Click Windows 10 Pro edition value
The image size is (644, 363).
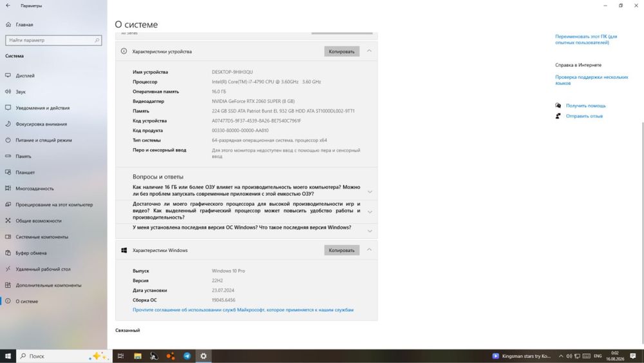(x=228, y=271)
